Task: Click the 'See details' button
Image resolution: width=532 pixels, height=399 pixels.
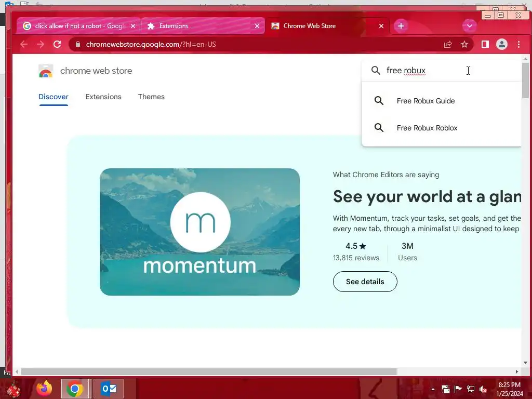Action: 365,282
